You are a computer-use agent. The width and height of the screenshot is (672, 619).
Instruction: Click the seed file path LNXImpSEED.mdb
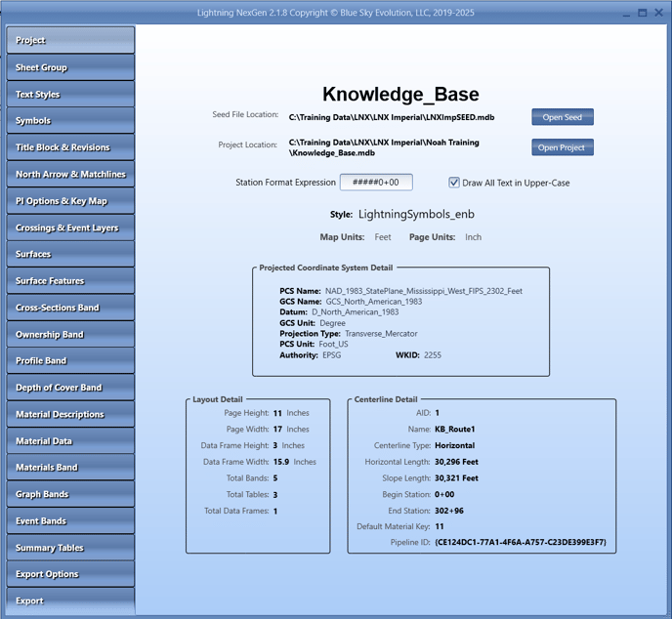coord(392,117)
